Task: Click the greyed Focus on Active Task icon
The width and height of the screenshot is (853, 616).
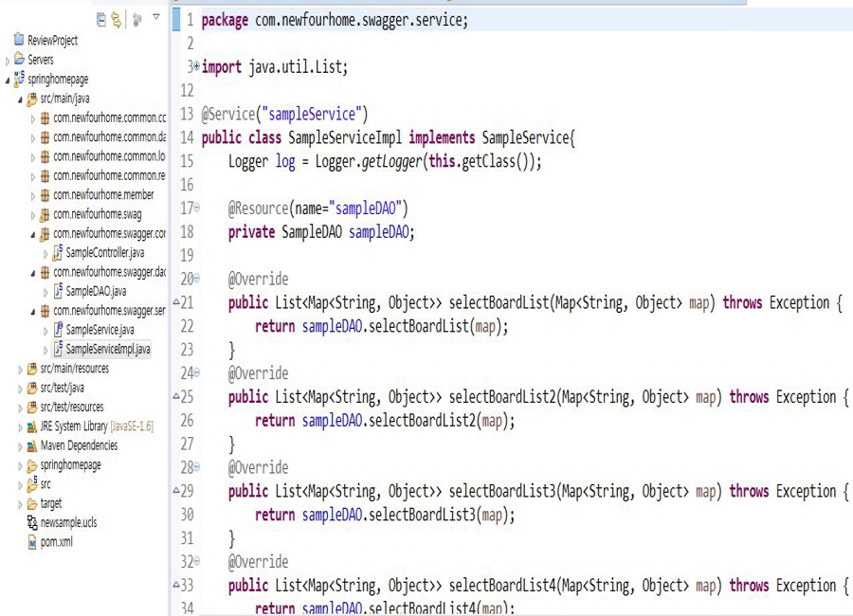Action: point(137,20)
